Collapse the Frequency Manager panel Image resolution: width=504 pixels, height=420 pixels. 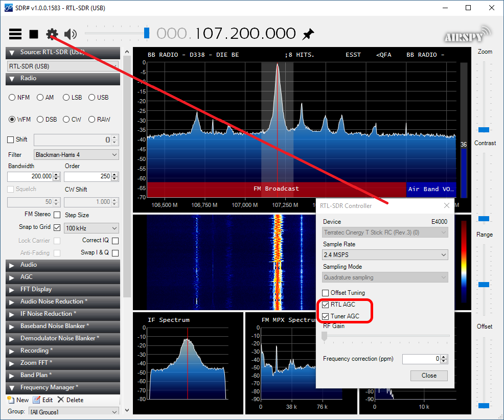(x=63, y=388)
